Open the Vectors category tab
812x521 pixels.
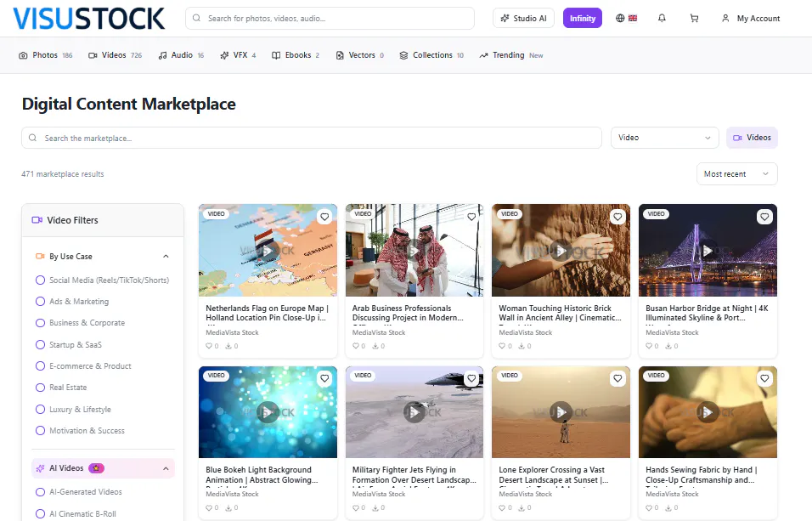click(360, 55)
